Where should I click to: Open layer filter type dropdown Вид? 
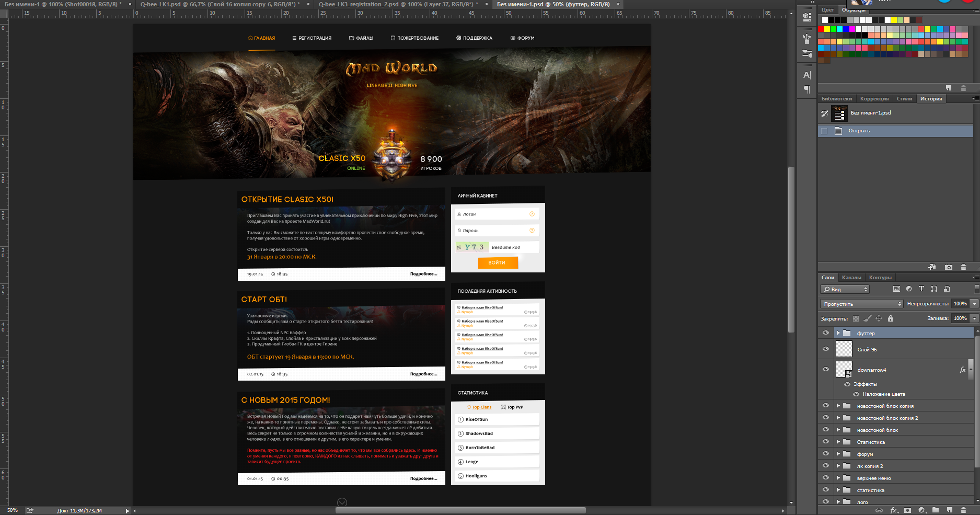[x=845, y=289]
